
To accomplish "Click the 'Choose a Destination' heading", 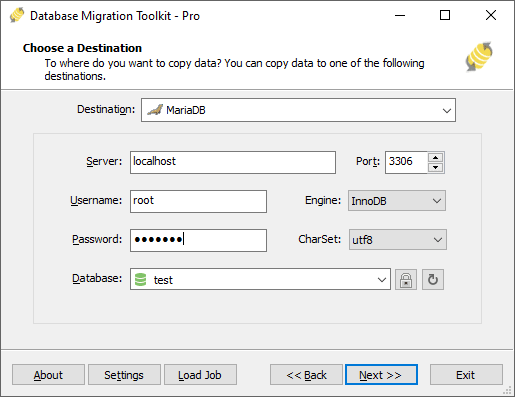I will click(x=82, y=48).
